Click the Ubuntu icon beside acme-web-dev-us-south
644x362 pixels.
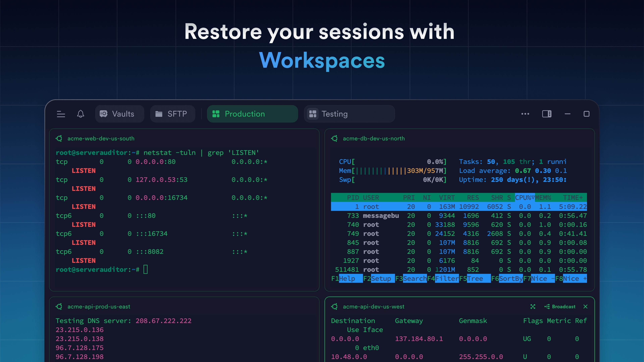59,138
